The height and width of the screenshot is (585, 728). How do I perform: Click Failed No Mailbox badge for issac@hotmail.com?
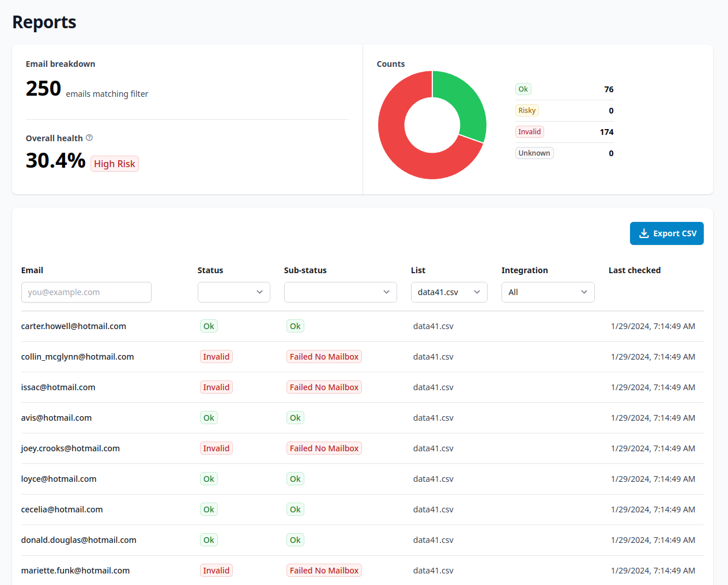pyautogui.click(x=324, y=387)
